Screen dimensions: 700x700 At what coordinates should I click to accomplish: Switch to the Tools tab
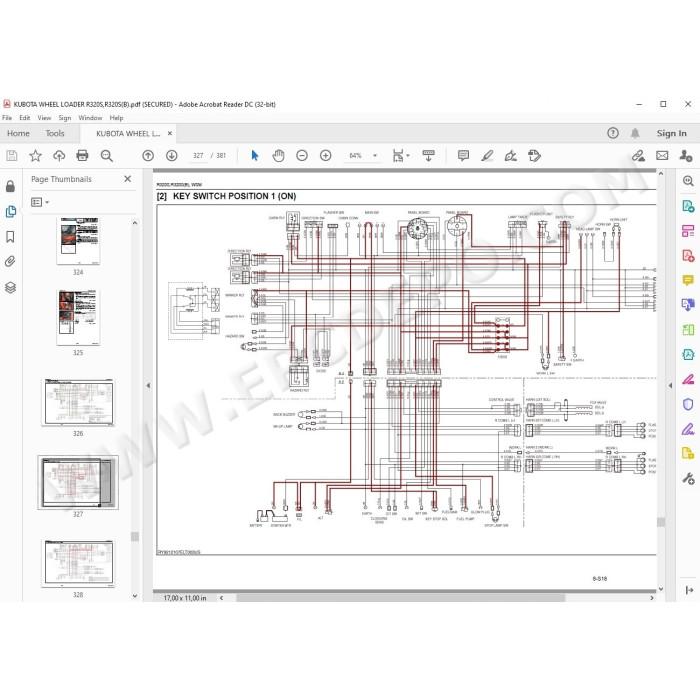click(55, 133)
